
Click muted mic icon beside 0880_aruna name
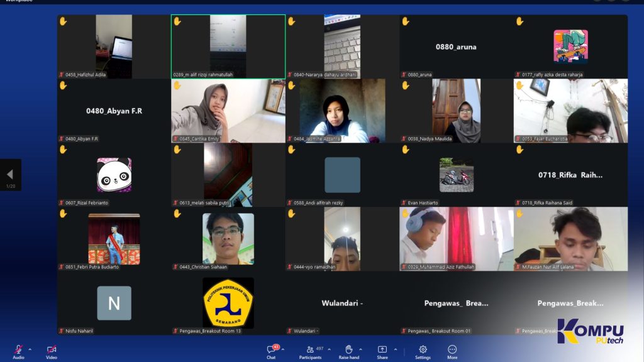(x=404, y=75)
